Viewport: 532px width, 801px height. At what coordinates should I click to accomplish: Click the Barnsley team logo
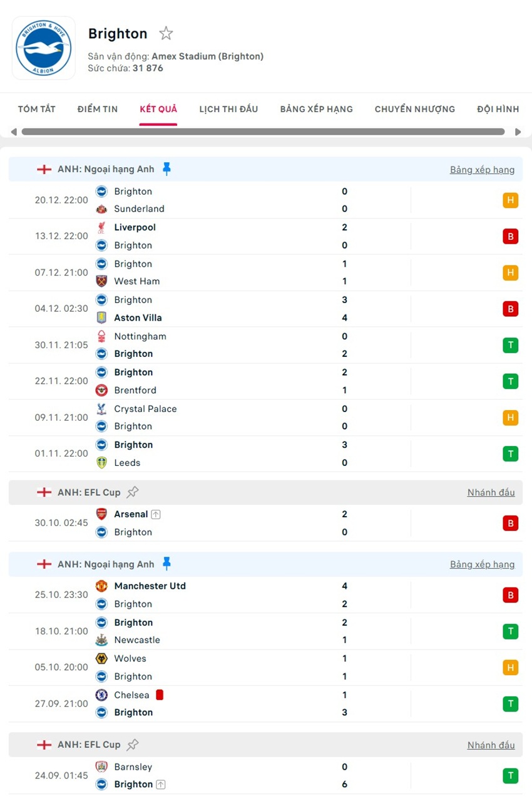101,767
